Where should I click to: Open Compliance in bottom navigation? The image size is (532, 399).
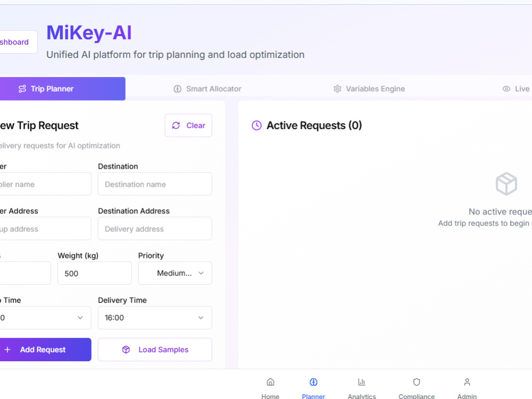click(x=417, y=388)
